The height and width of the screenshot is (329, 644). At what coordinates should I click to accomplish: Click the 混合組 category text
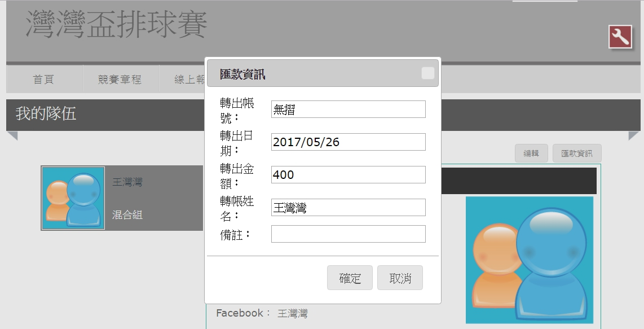click(127, 214)
